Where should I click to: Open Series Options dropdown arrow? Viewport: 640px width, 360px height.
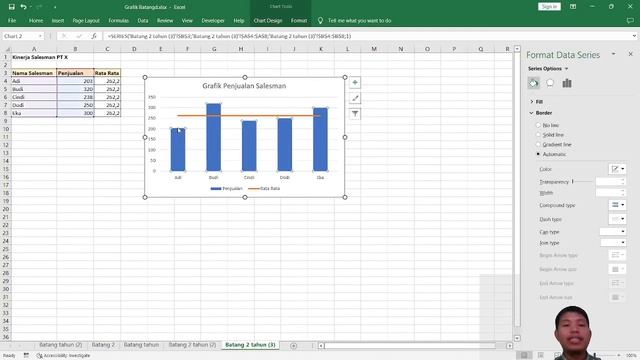click(567, 69)
